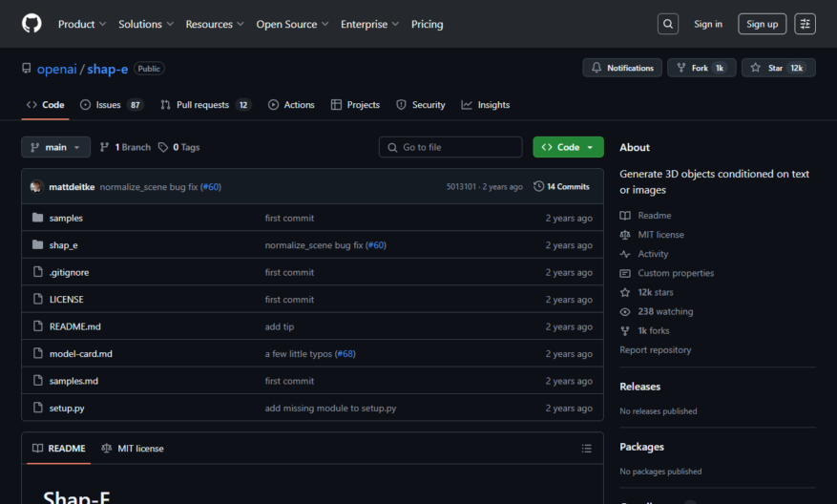Open the shap_e folder
The height and width of the screenshot is (504, 837).
(64, 245)
